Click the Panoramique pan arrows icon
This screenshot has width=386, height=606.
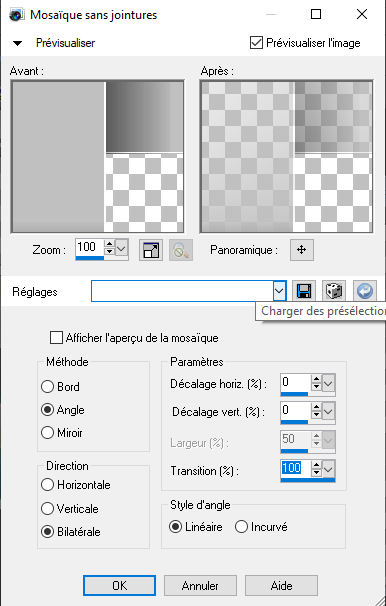[302, 250]
